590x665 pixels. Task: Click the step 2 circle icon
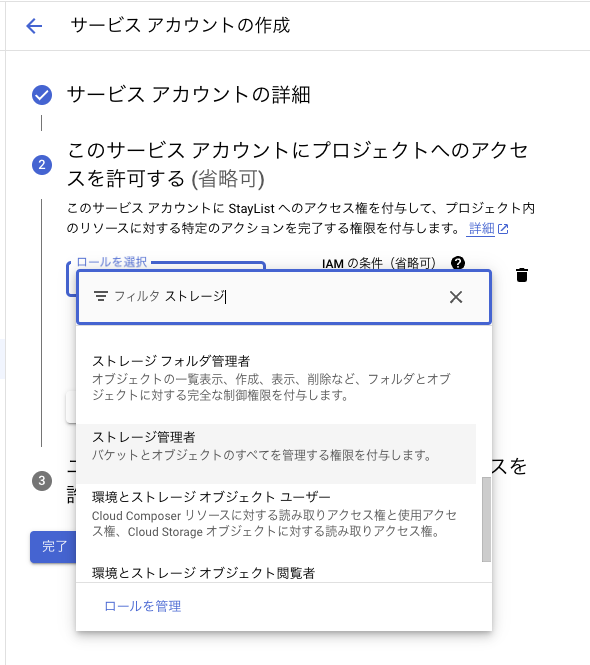pyautogui.click(x=42, y=165)
